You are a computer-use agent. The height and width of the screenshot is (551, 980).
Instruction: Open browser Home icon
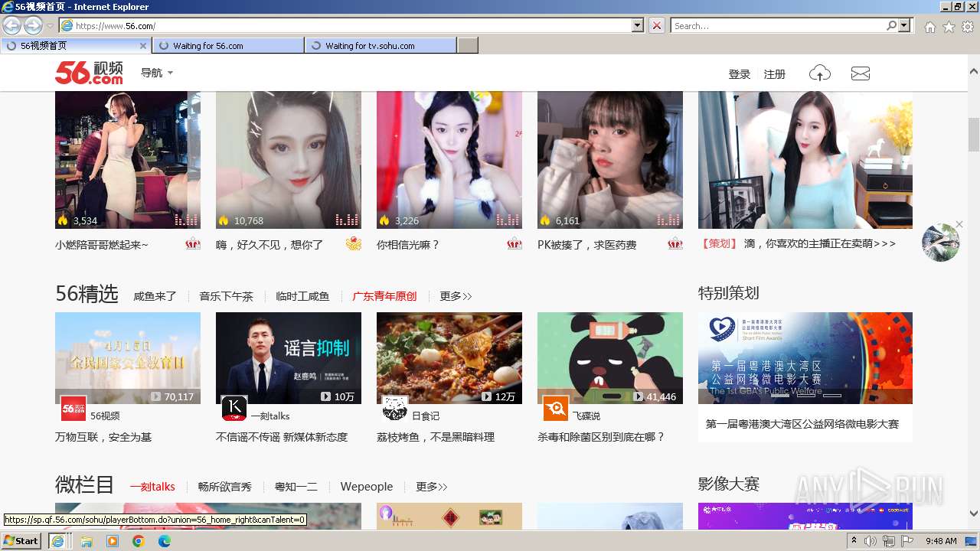929,27
